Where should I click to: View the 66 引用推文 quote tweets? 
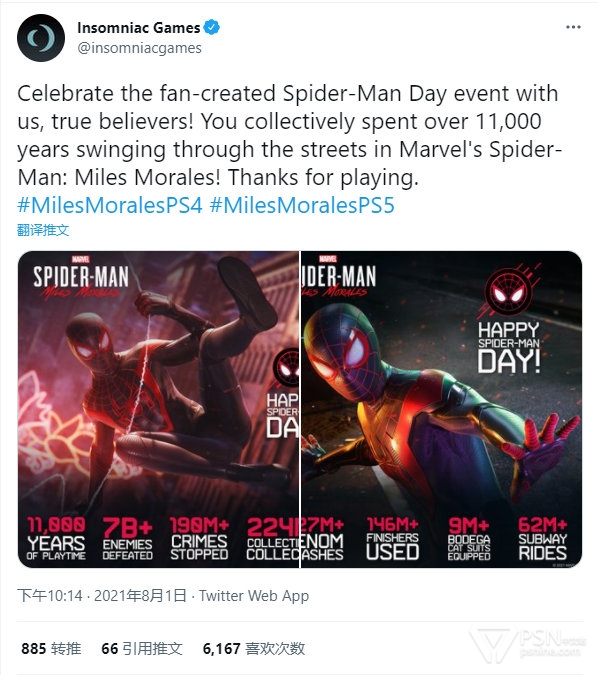pos(142,648)
